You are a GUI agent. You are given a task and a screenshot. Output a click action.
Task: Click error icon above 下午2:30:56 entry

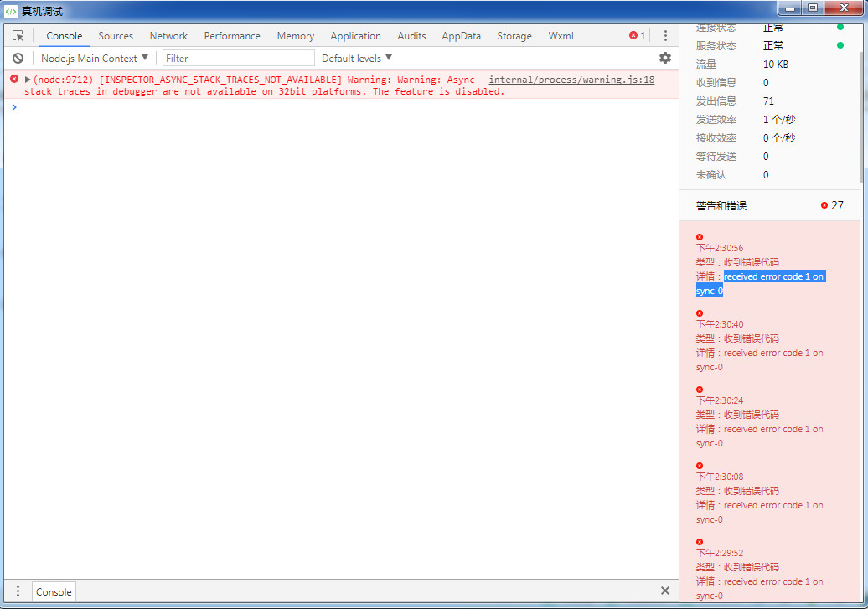[700, 237]
